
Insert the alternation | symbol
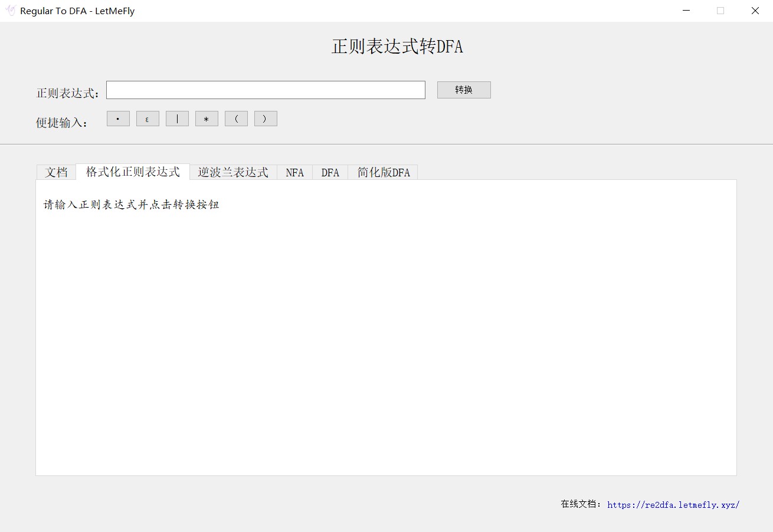pyautogui.click(x=177, y=119)
